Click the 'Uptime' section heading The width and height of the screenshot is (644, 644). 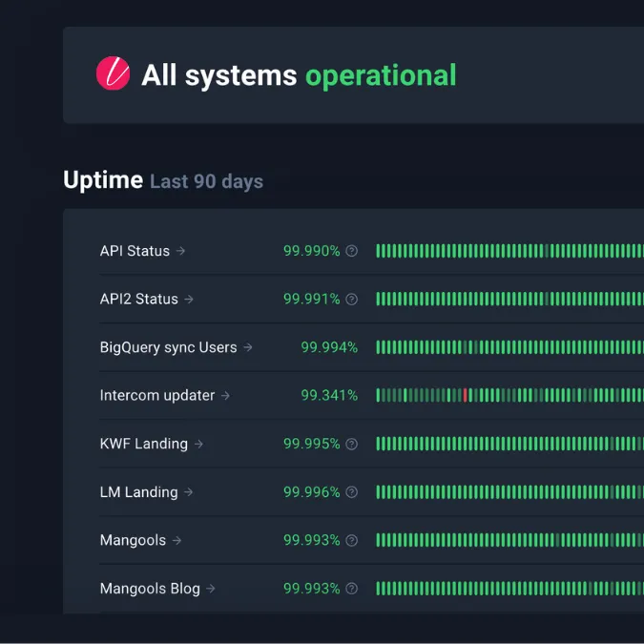(x=103, y=180)
